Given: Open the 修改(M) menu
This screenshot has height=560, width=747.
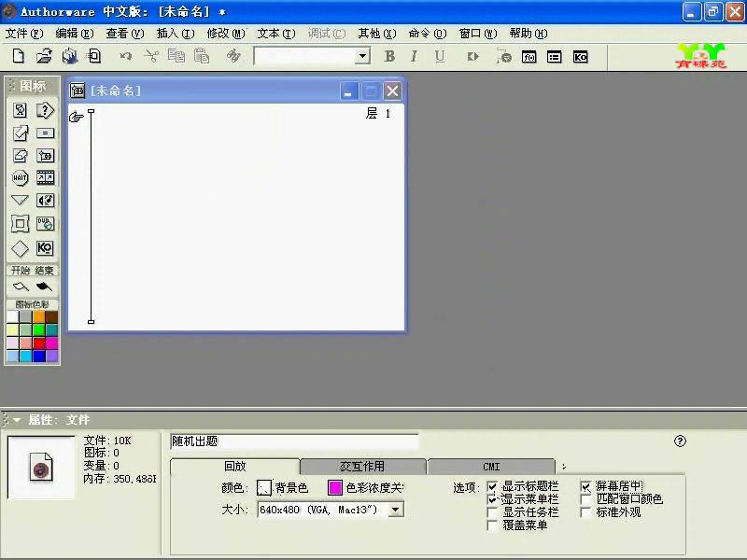Looking at the screenshot, I should pos(226,34).
